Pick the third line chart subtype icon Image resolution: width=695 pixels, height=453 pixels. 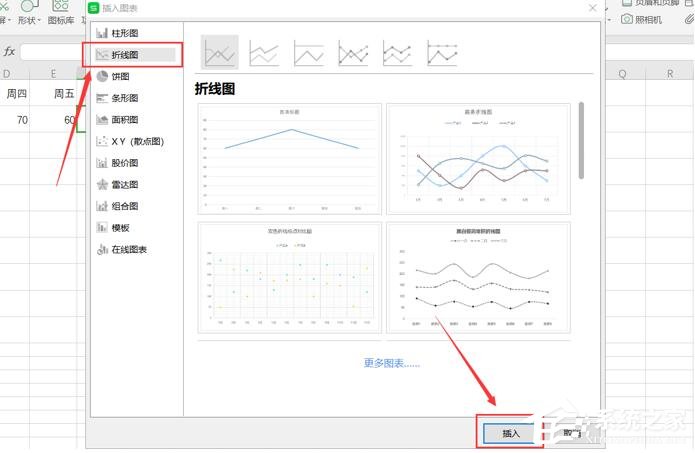(308, 53)
